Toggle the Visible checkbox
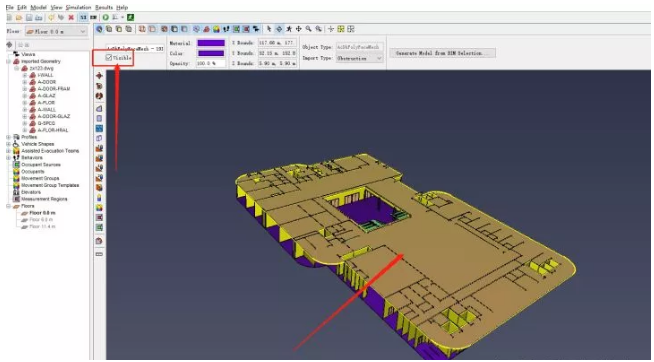The height and width of the screenshot is (362, 654). [109, 58]
